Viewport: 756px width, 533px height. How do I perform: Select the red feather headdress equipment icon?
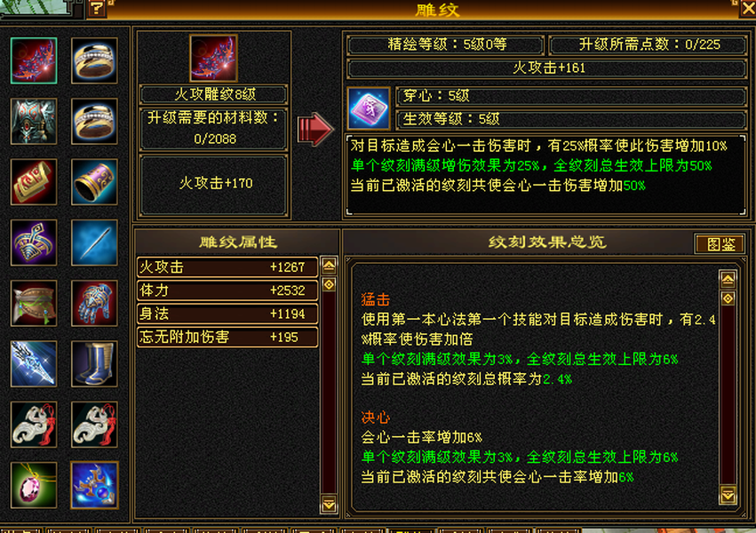34,60
